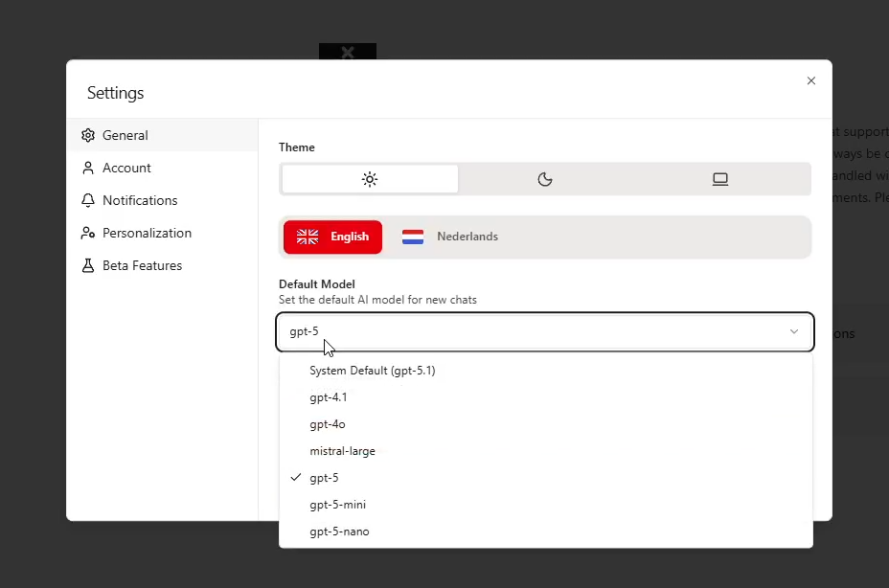Click the Netherlands flag icon
This screenshot has height=588, width=889.
click(413, 237)
